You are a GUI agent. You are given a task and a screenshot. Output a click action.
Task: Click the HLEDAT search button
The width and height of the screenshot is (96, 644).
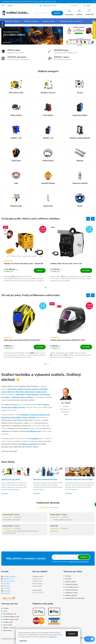pyautogui.click(x=57, y=13)
